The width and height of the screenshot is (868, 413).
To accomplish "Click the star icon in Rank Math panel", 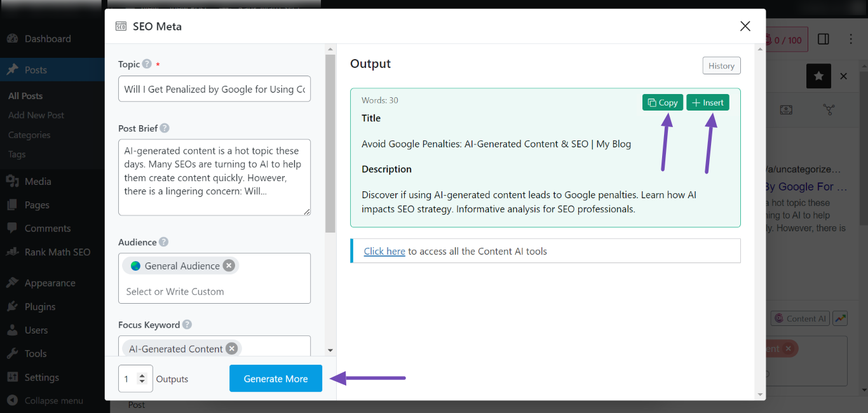I will click(x=818, y=76).
